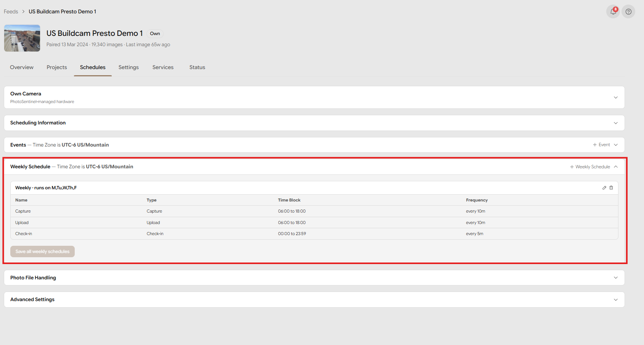
Task: Open the Services tab
Action: (163, 67)
